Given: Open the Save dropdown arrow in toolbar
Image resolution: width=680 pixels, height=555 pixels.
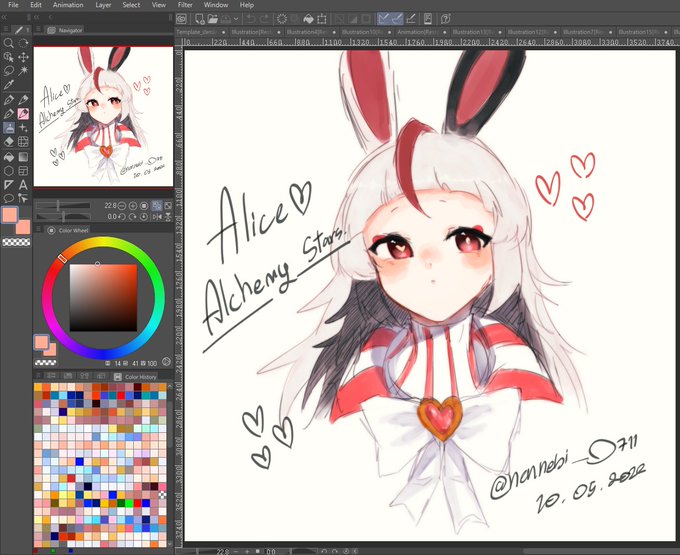Looking at the screenshot, I should coord(236,19).
